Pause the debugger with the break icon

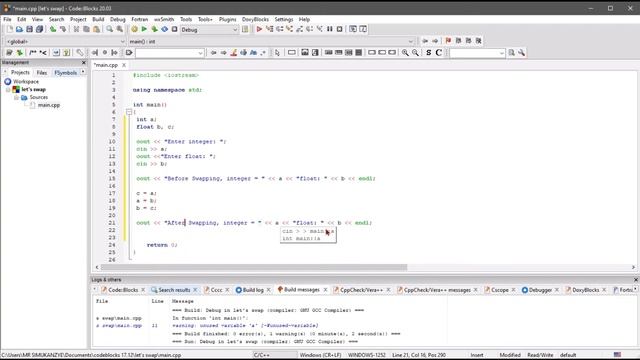coord(330,29)
